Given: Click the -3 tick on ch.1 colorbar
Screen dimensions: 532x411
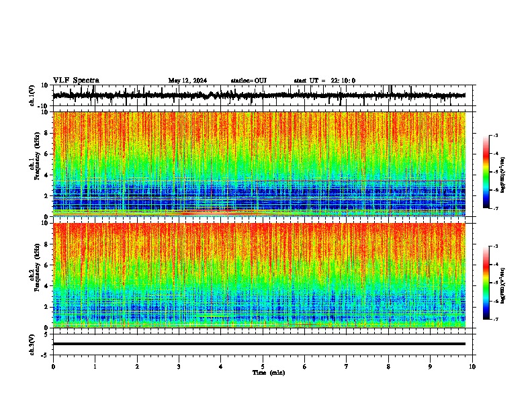Looking at the screenshot, I should [x=495, y=135].
